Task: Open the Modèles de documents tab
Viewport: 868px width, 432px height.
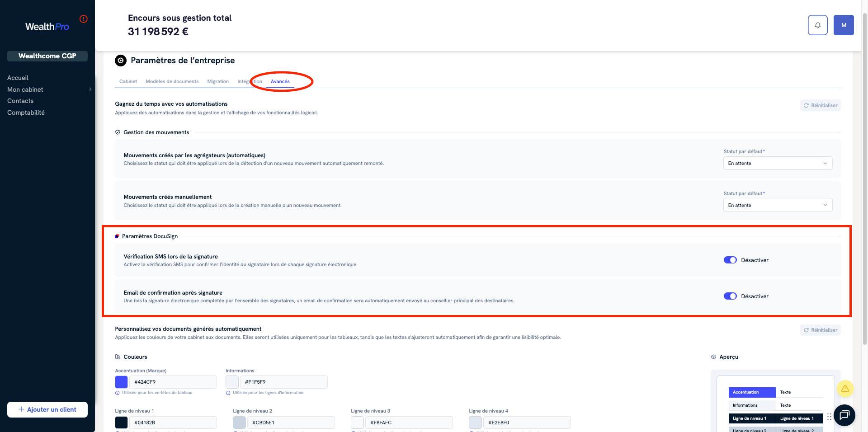Action: [172, 82]
